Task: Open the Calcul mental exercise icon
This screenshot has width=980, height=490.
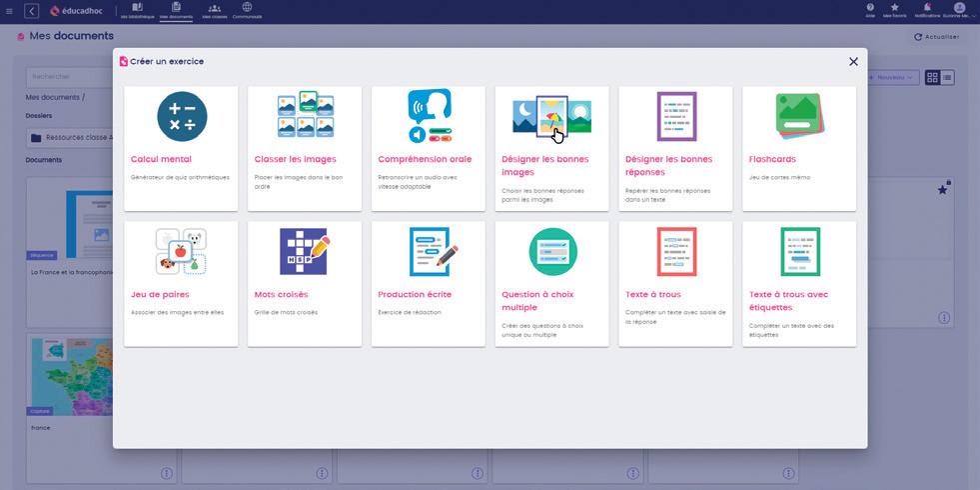Action: (182, 116)
